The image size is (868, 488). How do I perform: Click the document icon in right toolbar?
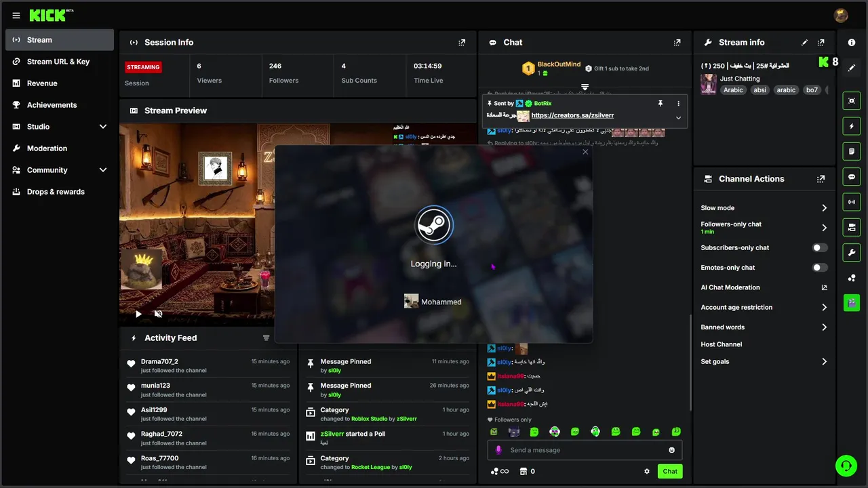coord(852,151)
